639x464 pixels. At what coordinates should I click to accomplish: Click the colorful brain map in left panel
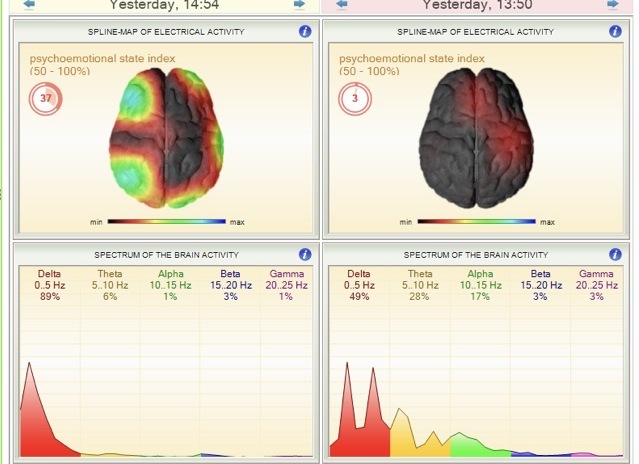click(x=166, y=138)
